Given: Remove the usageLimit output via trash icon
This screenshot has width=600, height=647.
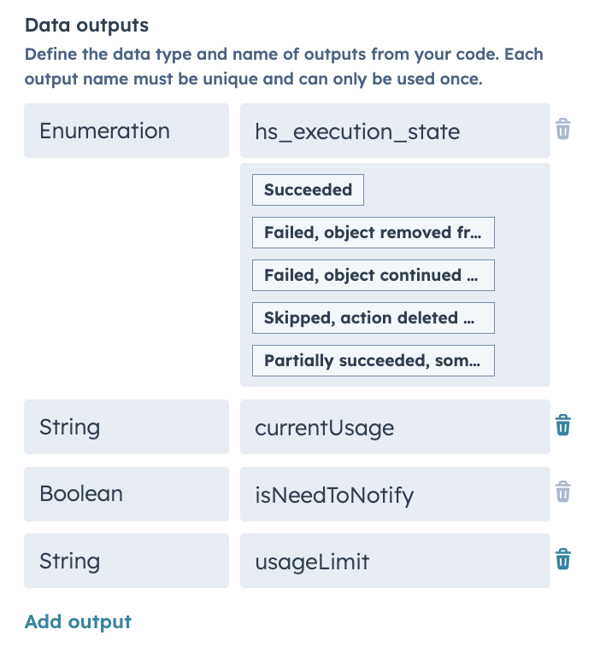Looking at the screenshot, I should 563,559.
